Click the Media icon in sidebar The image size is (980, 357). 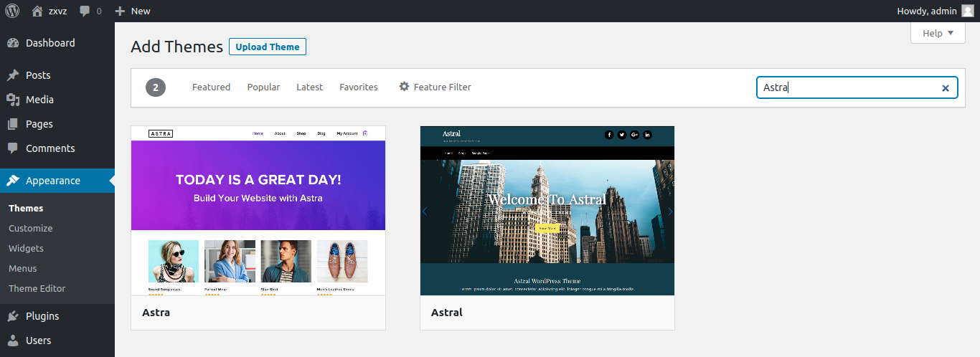(x=13, y=100)
